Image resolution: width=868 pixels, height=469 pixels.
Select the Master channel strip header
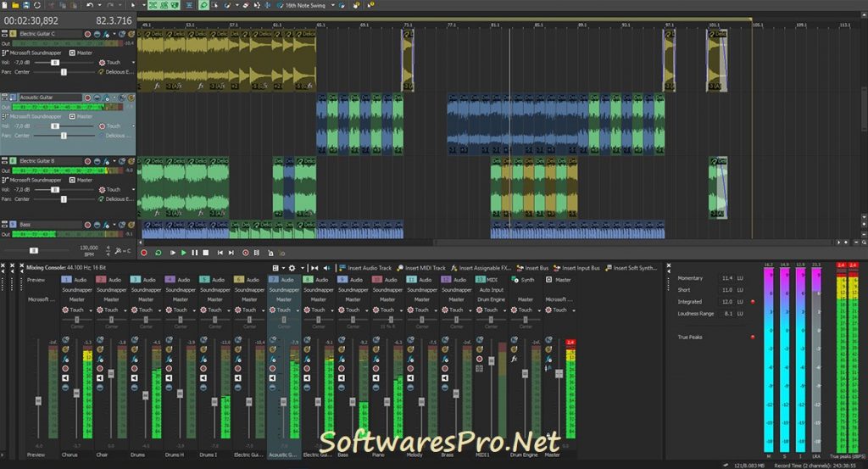point(559,280)
